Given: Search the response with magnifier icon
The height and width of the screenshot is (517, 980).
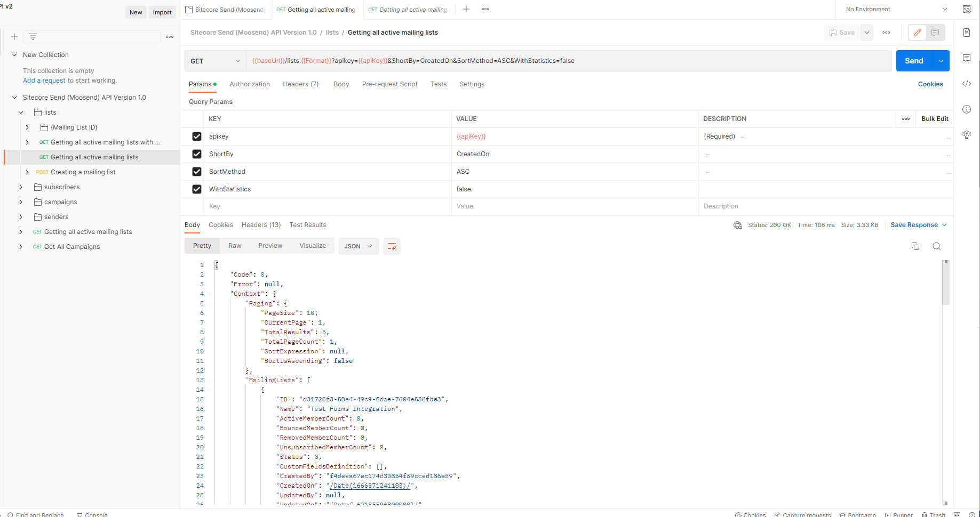Looking at the screenshot, I should click(936, 246).
